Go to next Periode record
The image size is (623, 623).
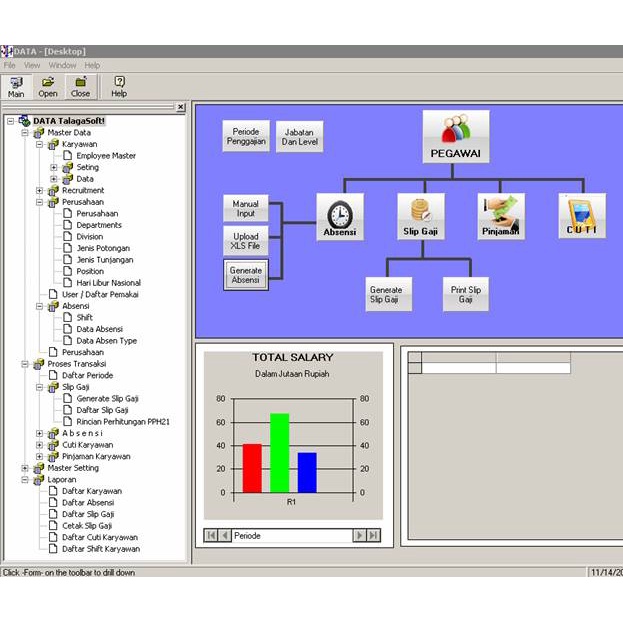[x=360, y=536]
